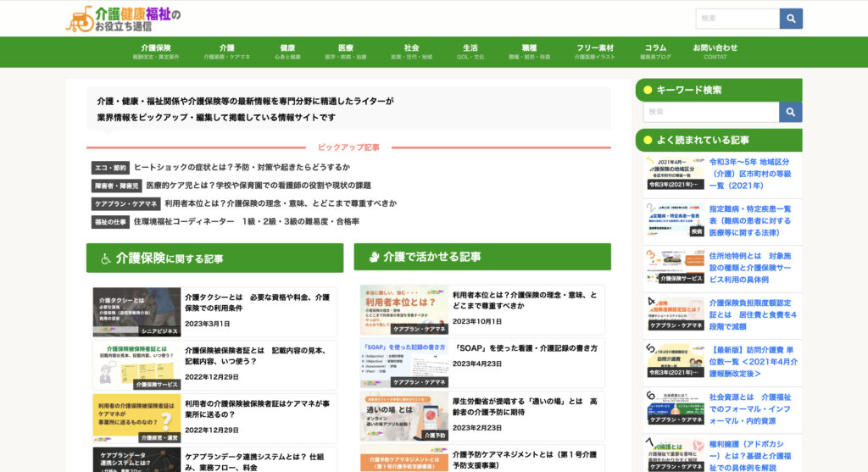
Task: Click the header search magnifier button
Action: coord(791,19)
